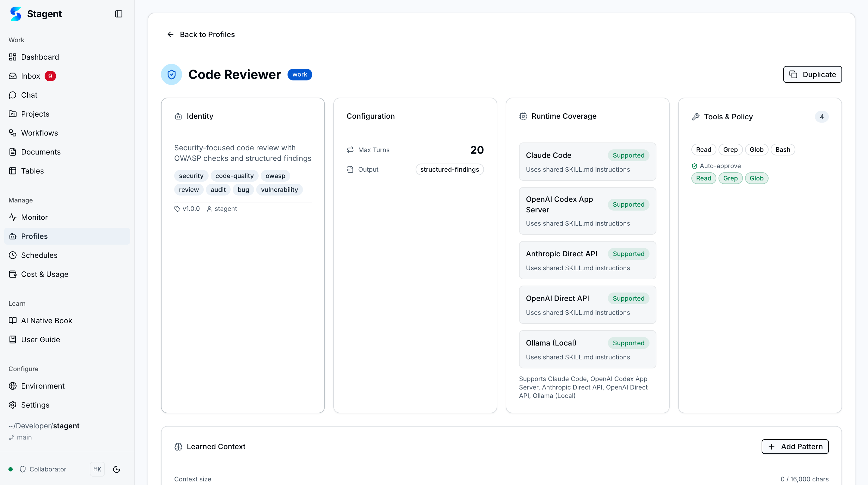868x485 pixels.
Task: Open Cost & Usage
Action: click(45, 274)
